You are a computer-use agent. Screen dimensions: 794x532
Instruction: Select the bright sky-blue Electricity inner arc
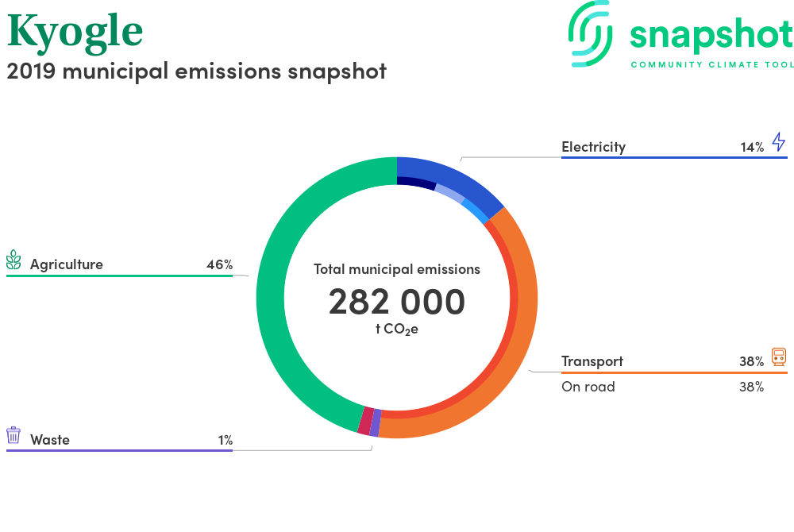click(x=475, y=210)
